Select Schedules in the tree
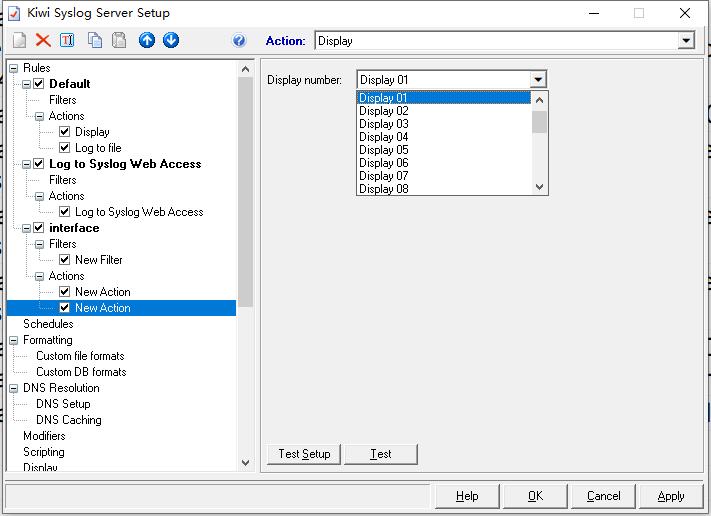711x516 pixels. (48, 324)
